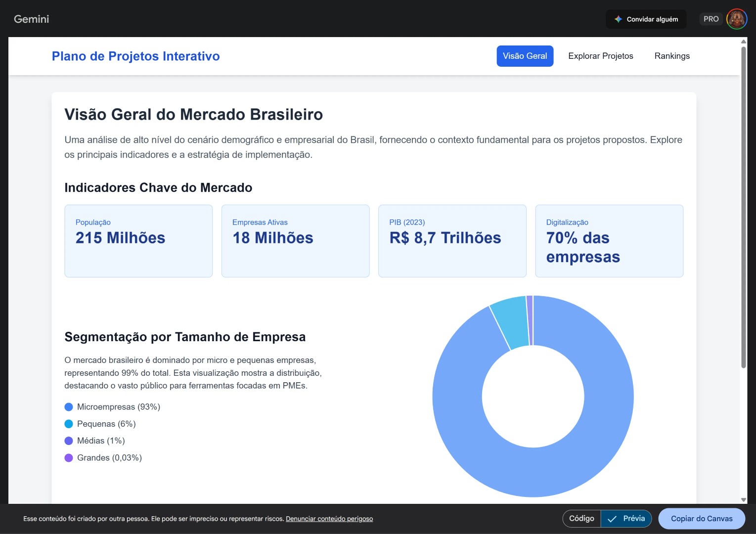Click the vertical scrollbar thumb
The image size is (756, 534).
(743, 208)
